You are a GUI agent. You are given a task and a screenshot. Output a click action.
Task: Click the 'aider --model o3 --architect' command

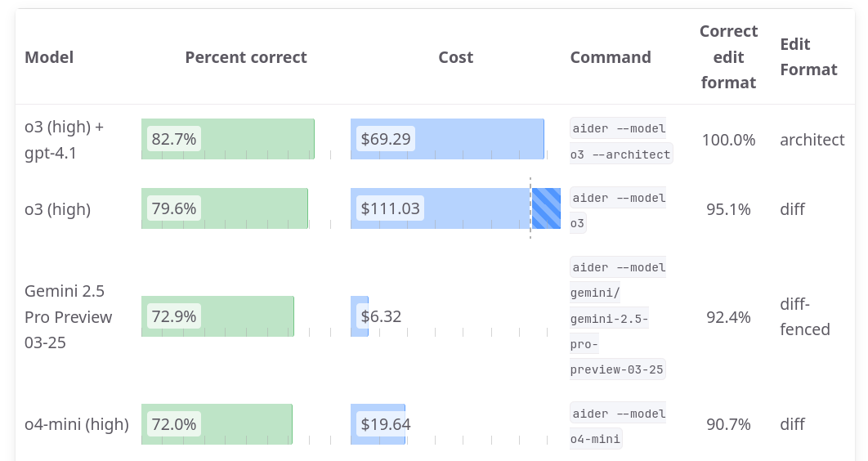pos(621,141)
